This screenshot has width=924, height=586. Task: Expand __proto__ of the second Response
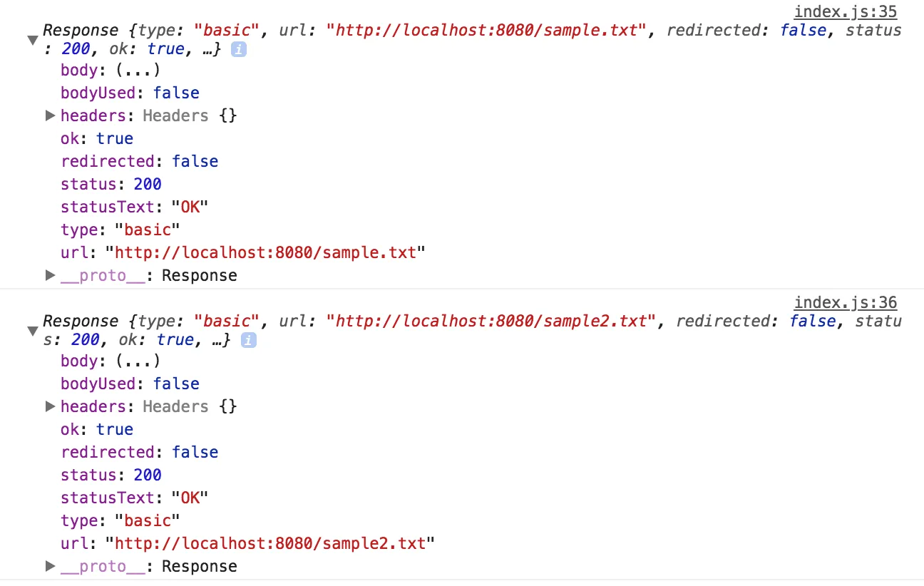[x=50, y=566]
